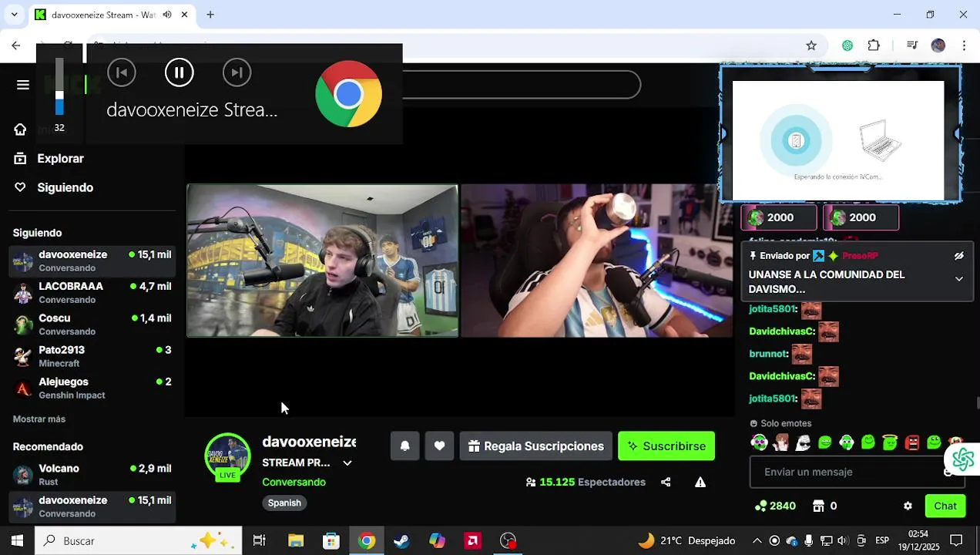Click the Windows Start button
Image resolution: width=980 pixels, height=555 pixels.
pos(17,541)
